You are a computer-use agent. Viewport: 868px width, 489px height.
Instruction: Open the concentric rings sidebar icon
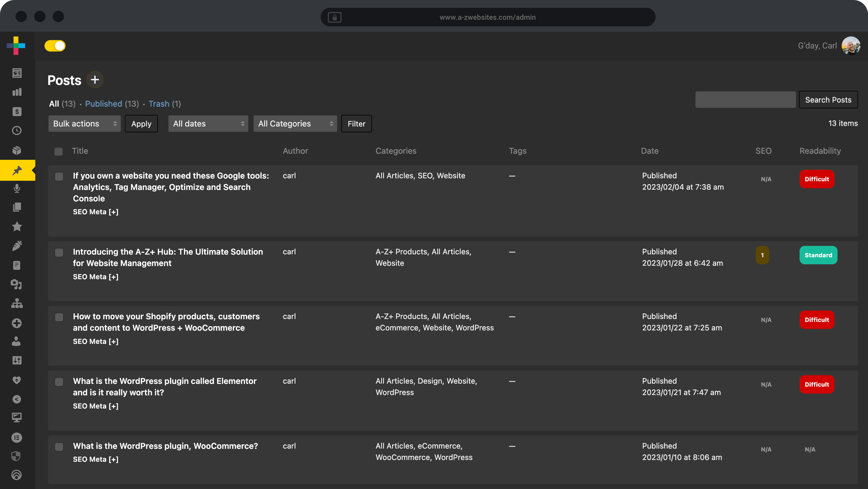(16, 475)
